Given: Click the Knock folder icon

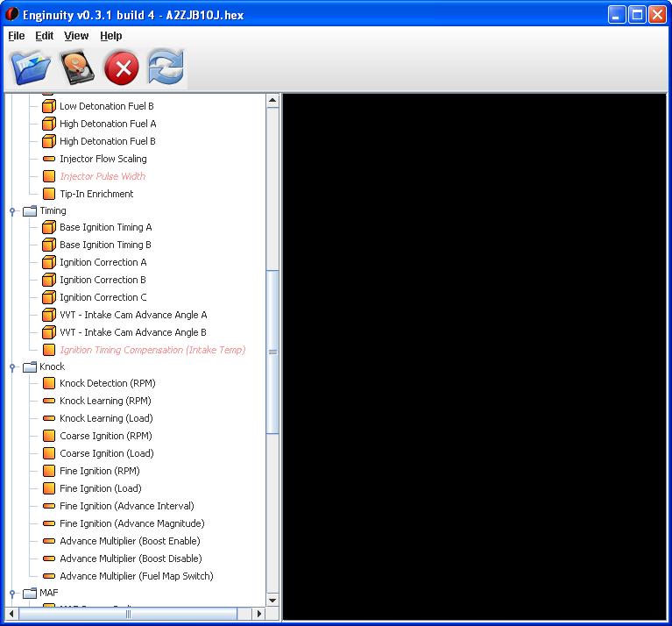Looking at the screenshot, I should pyautogui.click(x=30, y=366).
